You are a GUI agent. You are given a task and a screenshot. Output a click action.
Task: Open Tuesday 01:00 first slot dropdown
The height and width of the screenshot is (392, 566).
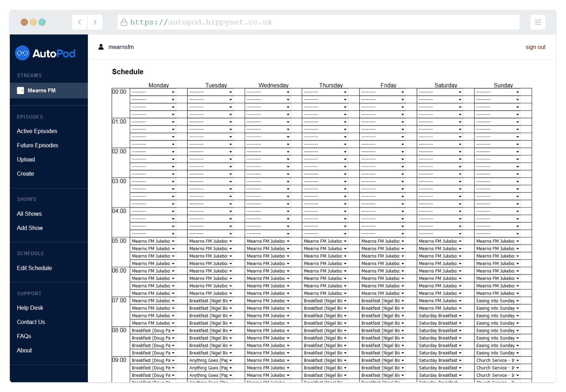(x=210, y=122)
